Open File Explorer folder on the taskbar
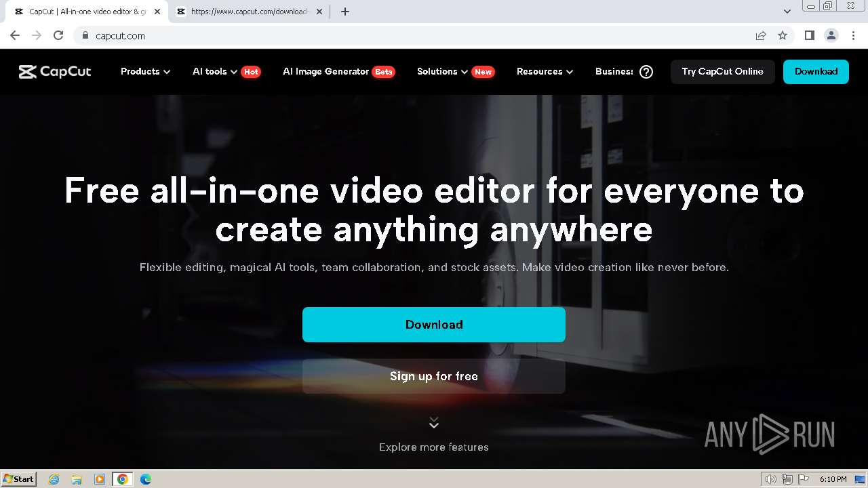The width and height of the screenshot is (868, 488). click(77, 479)
